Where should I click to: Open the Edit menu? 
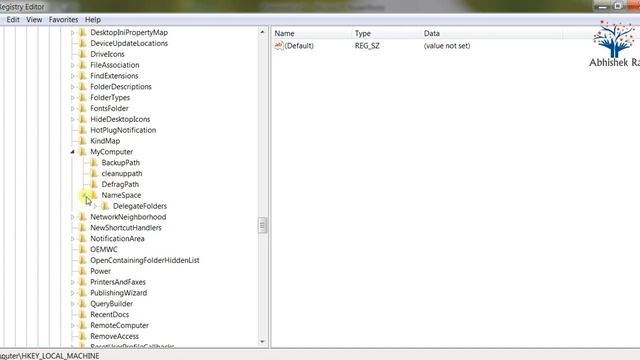click(x=13, y=20)
